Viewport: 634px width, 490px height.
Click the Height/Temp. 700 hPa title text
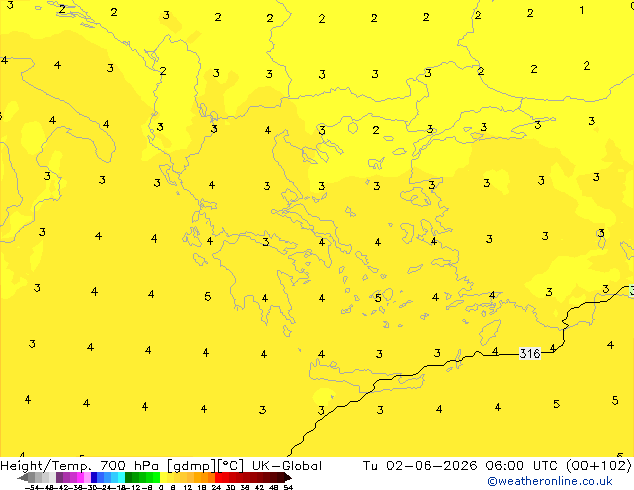[81, 466]
